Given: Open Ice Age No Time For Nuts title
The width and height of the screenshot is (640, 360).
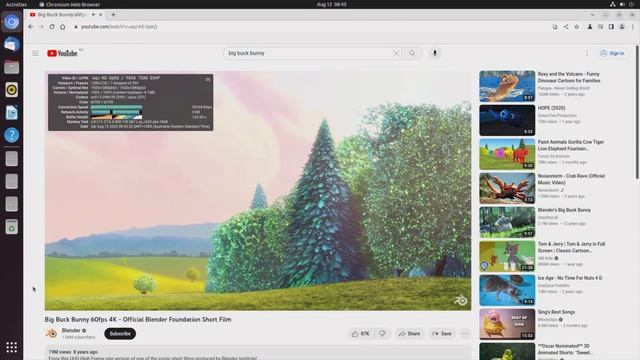Looking at the screenshot, I should 570,278.
